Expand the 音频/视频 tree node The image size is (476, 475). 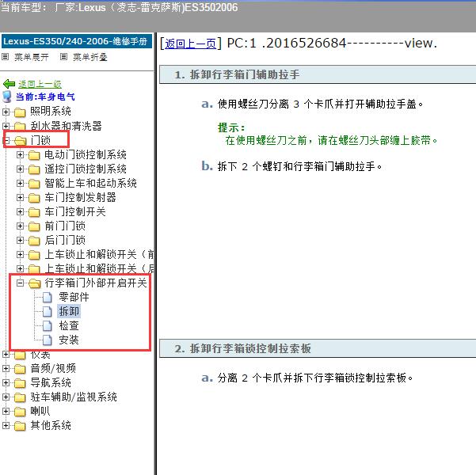(x=6, y=368)
